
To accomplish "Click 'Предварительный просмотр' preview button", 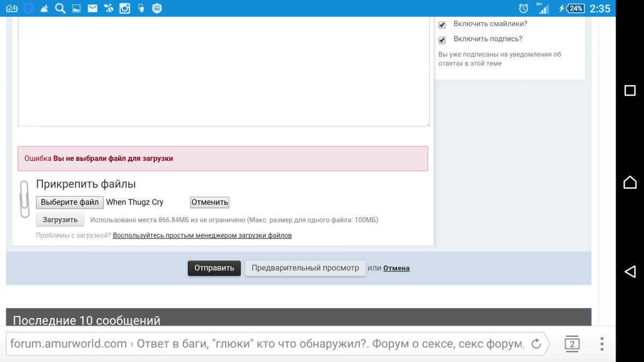I will pos(305,268).
